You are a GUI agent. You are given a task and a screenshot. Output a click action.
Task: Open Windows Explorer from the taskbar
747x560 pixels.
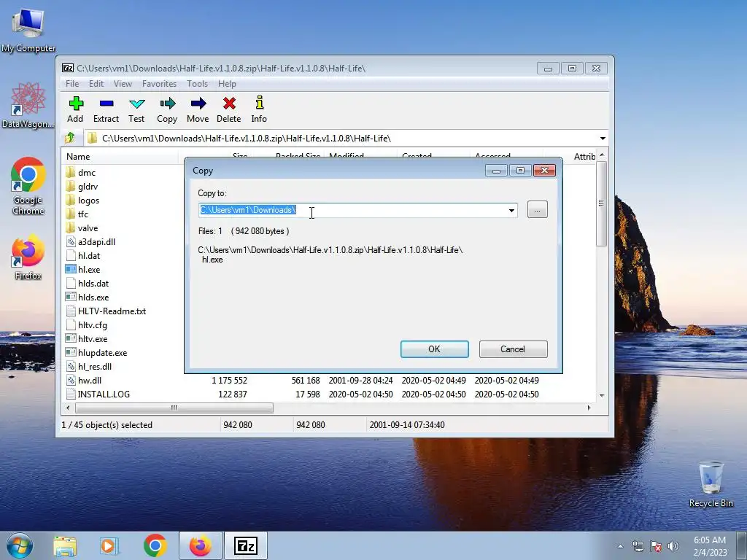pos(65,545)
